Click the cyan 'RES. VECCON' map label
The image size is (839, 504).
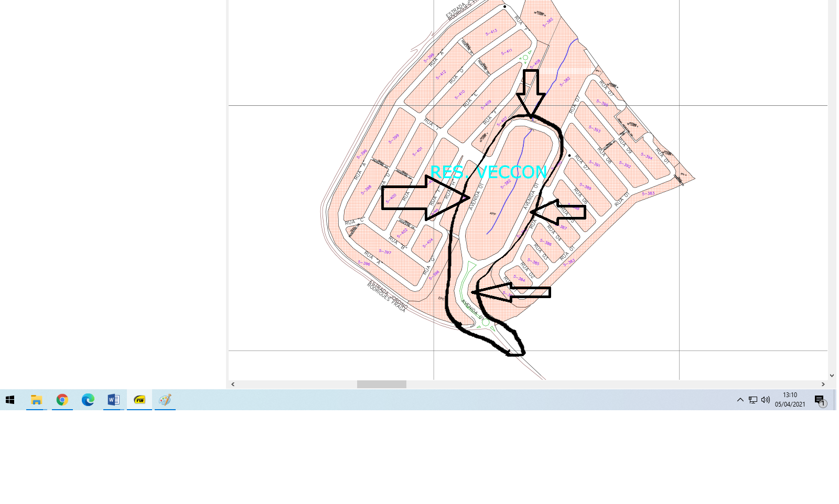pyautogui.click(x=489, y=171)
